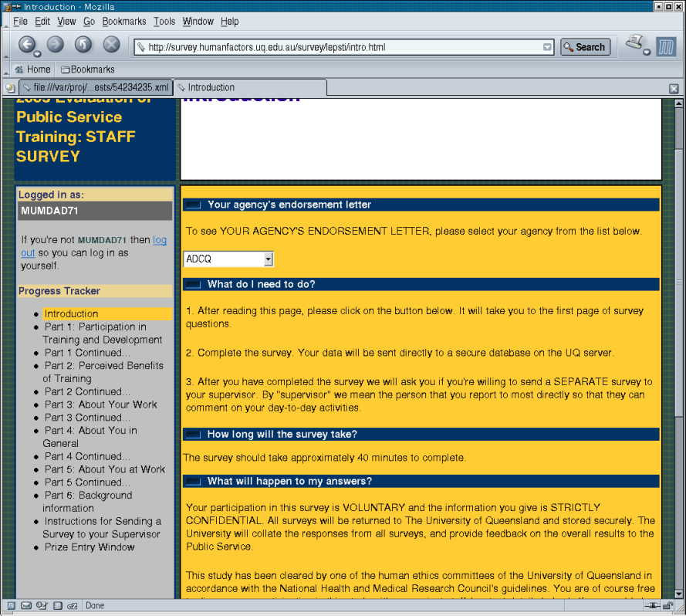Click the security lock icon in status bar
This screenshot has width=686, height=616.
coord(667,606)
